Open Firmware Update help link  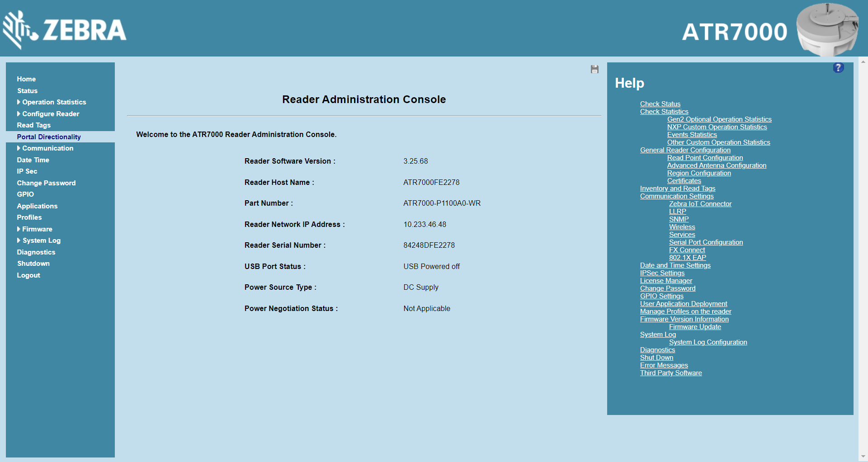coord(695,327)
